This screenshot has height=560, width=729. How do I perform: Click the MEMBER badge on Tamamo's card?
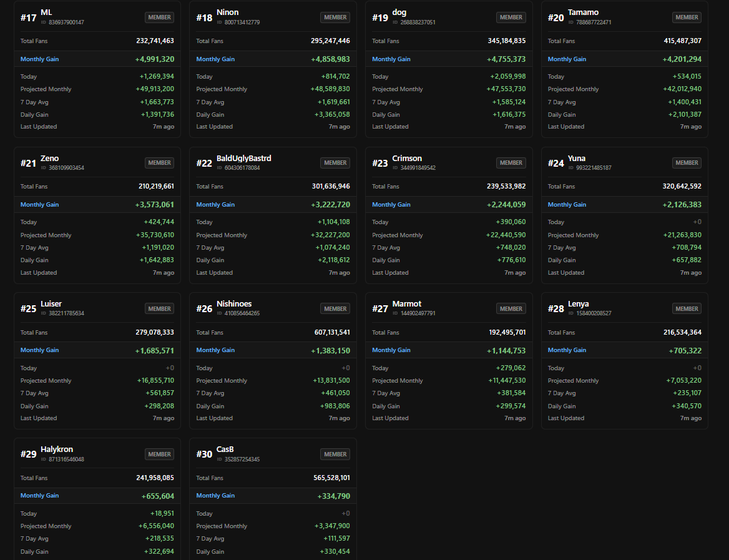click(687, 17)
